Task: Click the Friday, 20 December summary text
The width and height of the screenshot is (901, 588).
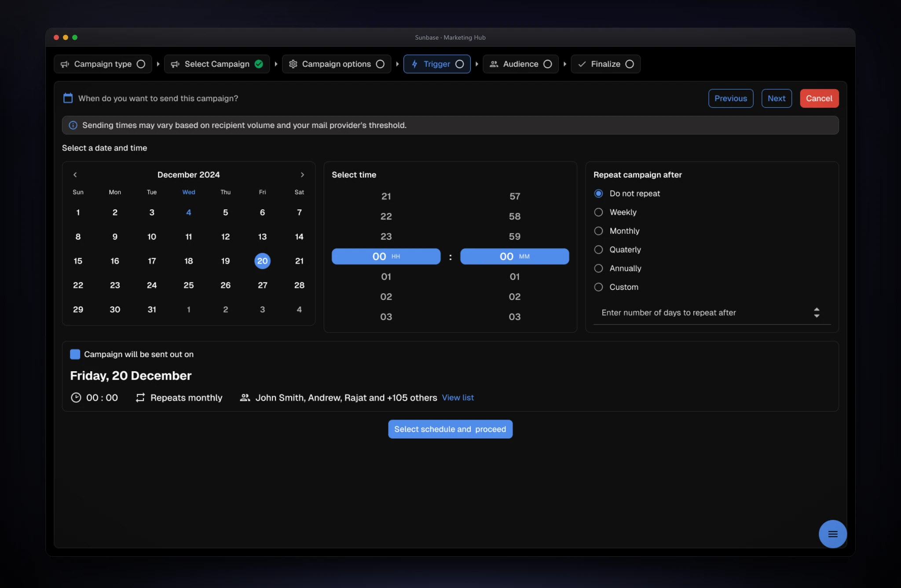Action: coord(131,376)
